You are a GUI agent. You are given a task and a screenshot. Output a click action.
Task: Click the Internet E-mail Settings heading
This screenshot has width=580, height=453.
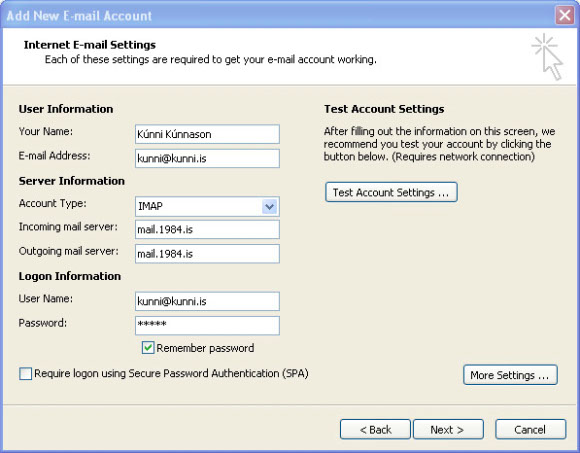pyautogui.click(x=90, y=45)
